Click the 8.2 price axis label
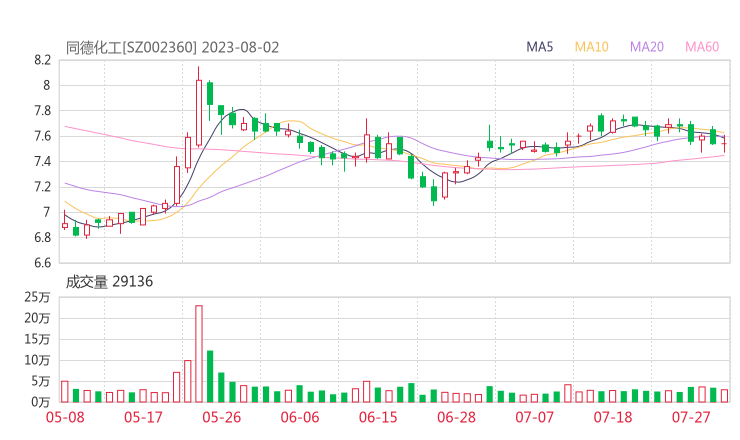Viewport: 740px width, 440px height. tap(42, 60)
